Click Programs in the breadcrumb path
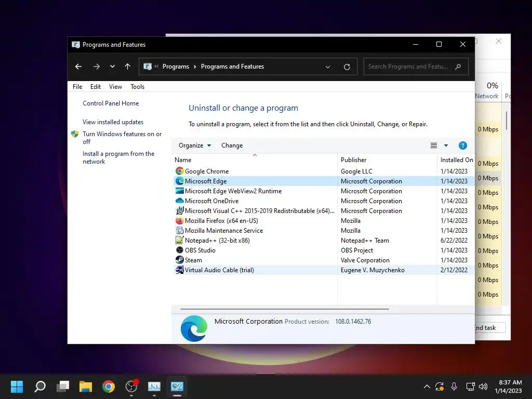532x399 pixels. [176, 66]
